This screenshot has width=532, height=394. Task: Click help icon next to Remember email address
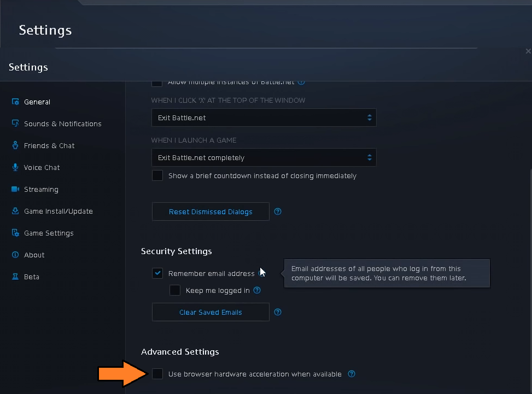tap(261, 273)
